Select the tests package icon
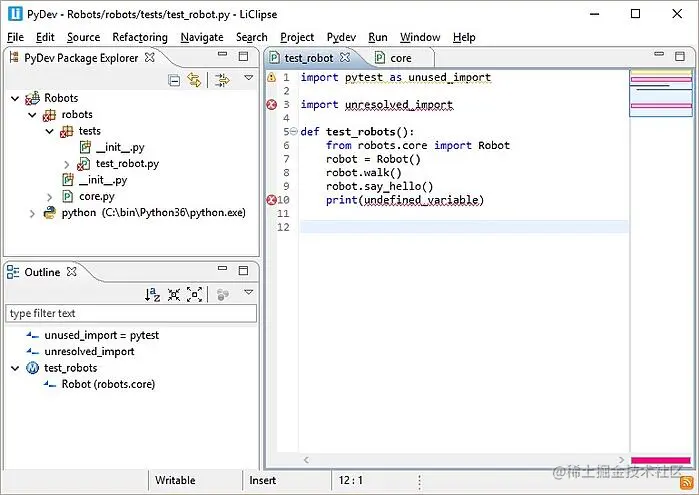This screenshot has width=699, height=495. tap(66, 132)
